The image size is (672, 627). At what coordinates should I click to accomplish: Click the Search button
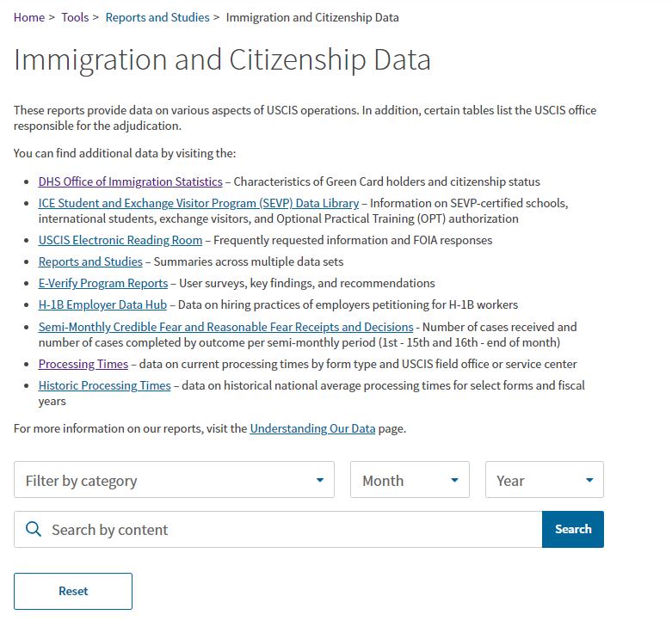[x=573, y=529]
